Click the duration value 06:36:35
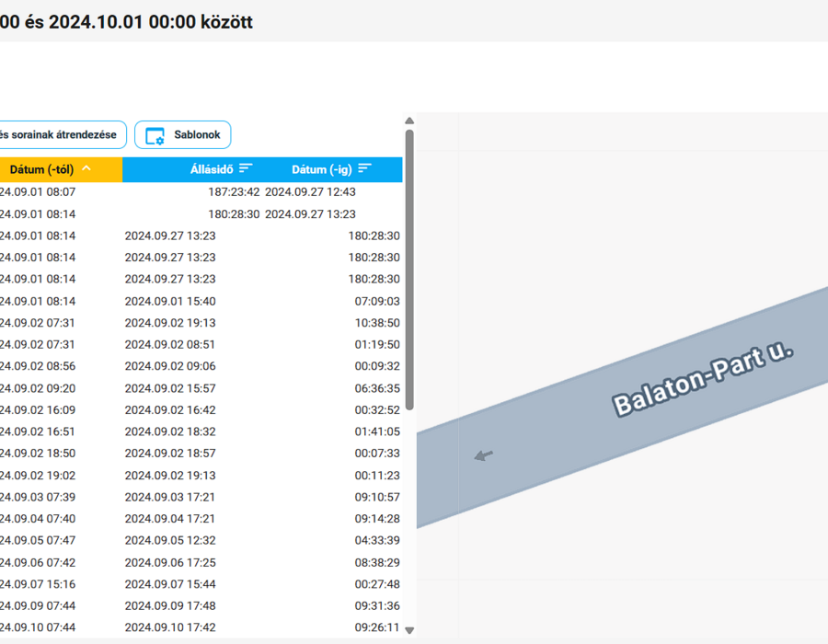 tap(377, 388)
